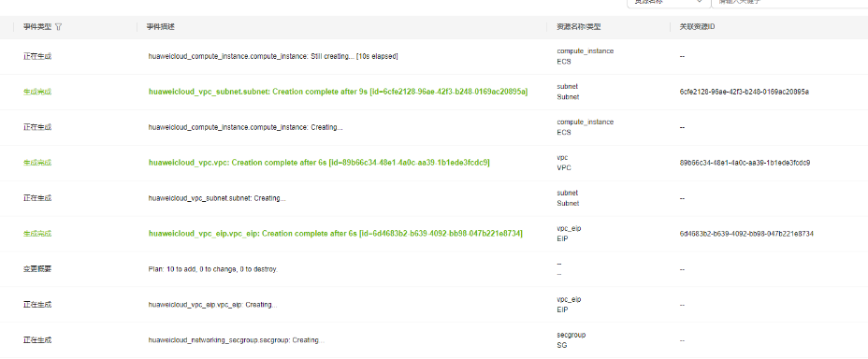Select the 正在生成 status in 'compute_instance: Creating...' row

click(37, 127)
